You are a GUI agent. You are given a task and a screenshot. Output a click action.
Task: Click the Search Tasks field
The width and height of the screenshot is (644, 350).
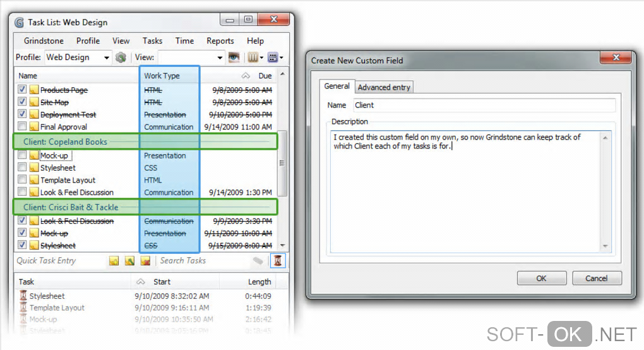[205, 260]
